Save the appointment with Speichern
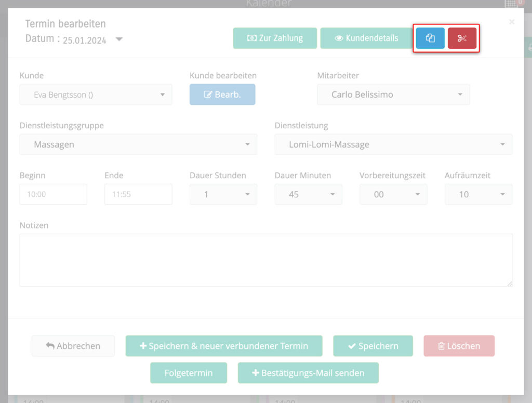This screenshot has height=403, width=532. pyautogui.click(x=373, y=346)
